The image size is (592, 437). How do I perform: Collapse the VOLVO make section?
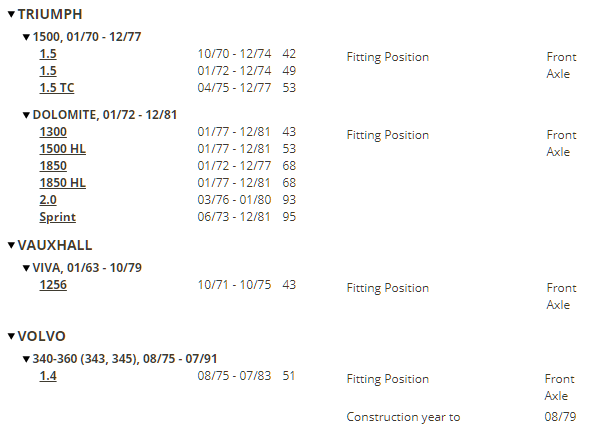(11, 336)
